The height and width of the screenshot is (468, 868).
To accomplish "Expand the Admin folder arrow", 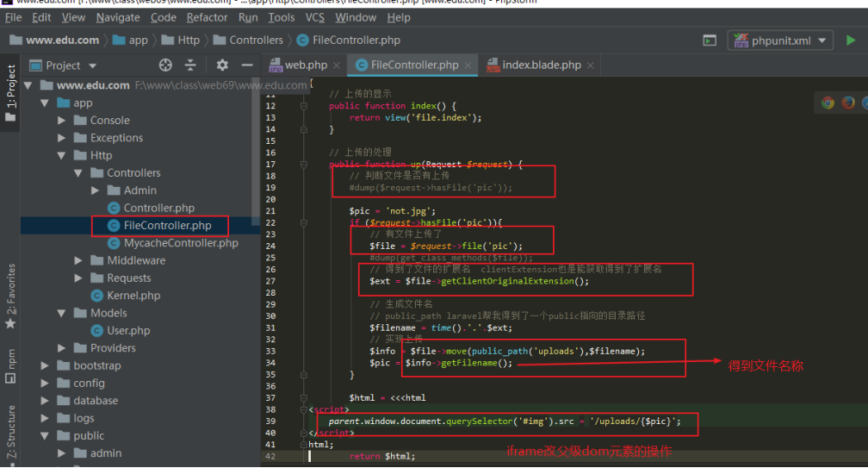I will point(95,190).
